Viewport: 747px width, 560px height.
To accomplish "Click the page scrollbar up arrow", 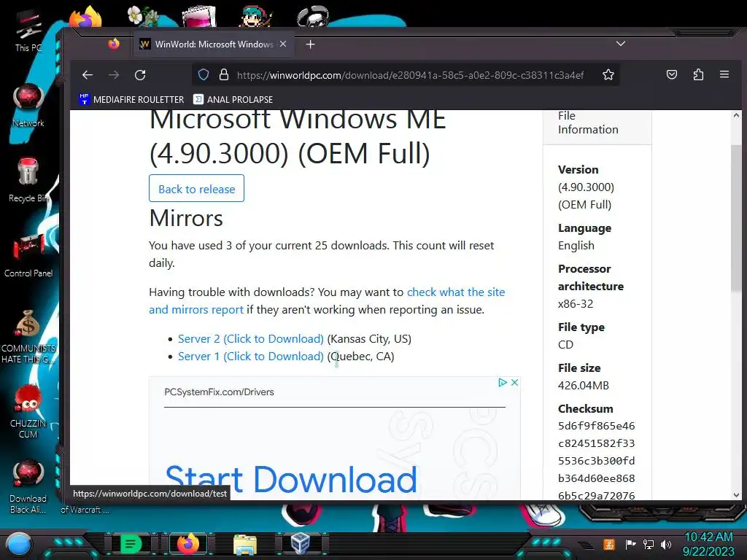I will coord(736,115).
